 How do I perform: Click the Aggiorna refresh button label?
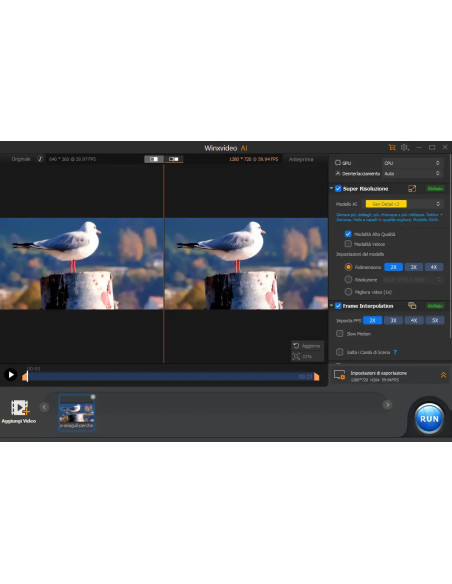click(x=311, y=346)
